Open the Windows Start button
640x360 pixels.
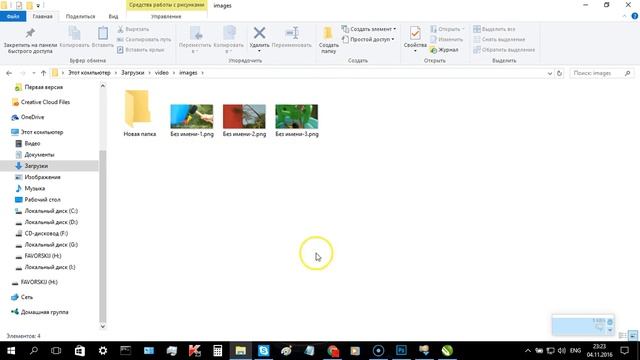(11, 351)
